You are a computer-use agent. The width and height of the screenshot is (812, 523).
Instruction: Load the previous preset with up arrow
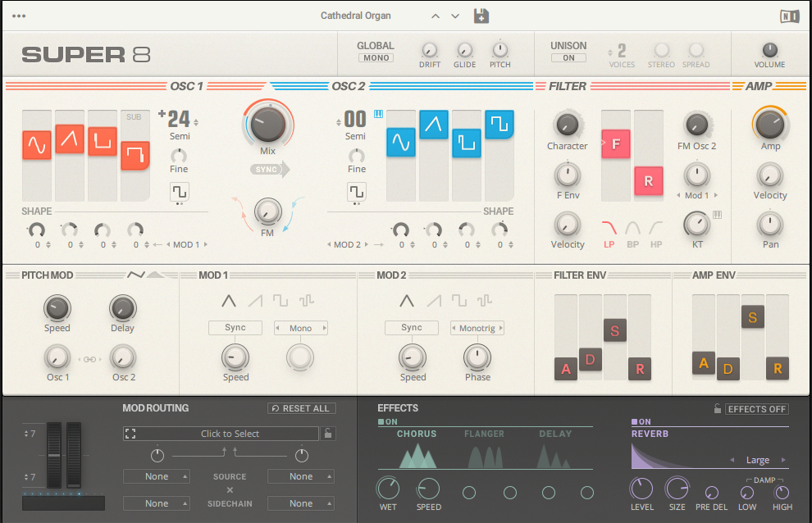click(x=436, y=16)
